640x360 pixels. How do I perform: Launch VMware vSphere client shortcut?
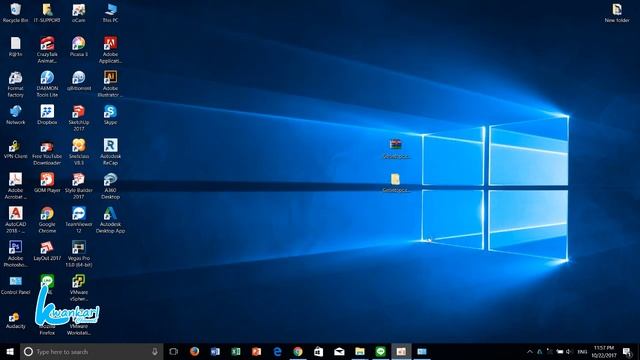(78, 288)
